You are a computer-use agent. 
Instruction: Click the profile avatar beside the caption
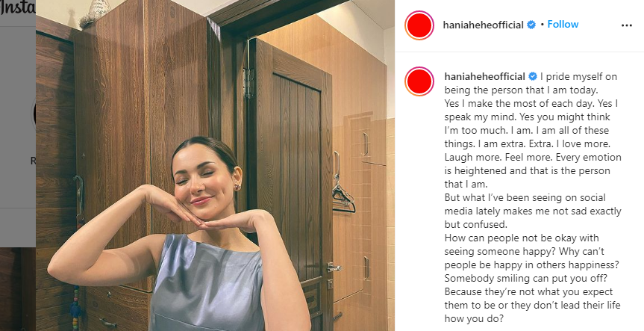point(419,81)
